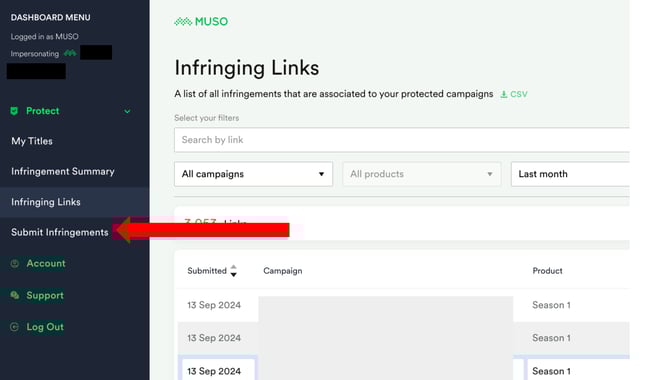Click the Log Out icon
670x380 pixels.
pos(15,327)
